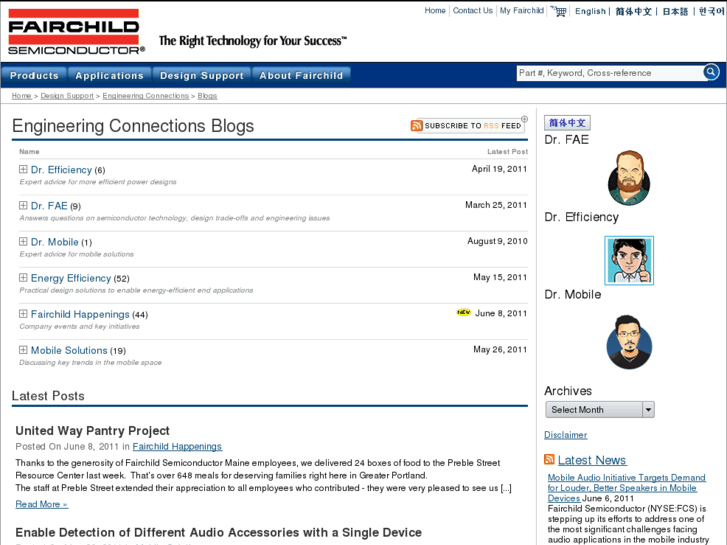Click the Home breadcrumb link
This screenshot has height=545, width=727.
(x=21, y=96)
